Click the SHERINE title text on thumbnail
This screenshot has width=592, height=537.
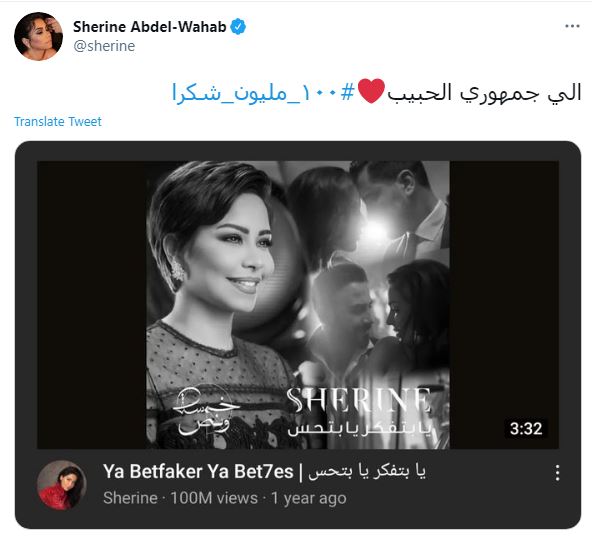[358, 400]
